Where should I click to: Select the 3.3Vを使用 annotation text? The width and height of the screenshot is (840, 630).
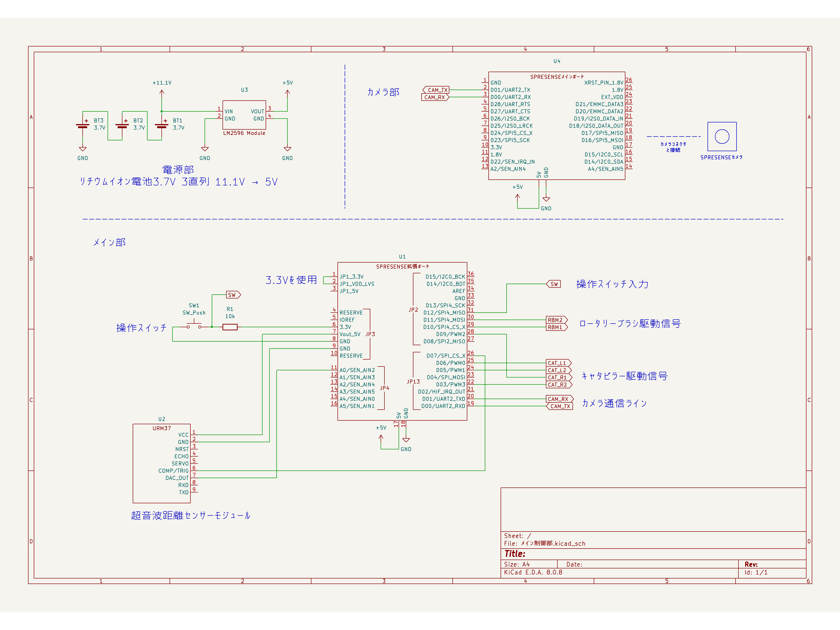pyautogui.click(x=291, y=280)
